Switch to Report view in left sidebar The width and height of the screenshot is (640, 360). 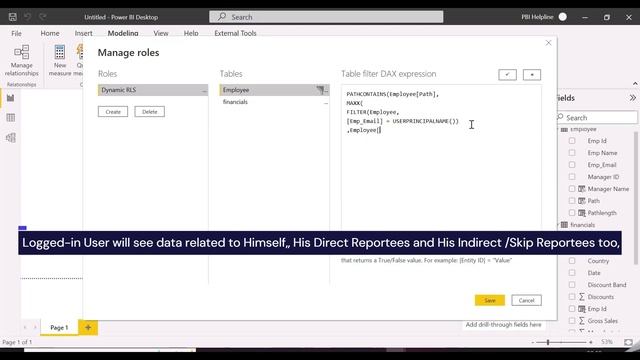(11, 98)
